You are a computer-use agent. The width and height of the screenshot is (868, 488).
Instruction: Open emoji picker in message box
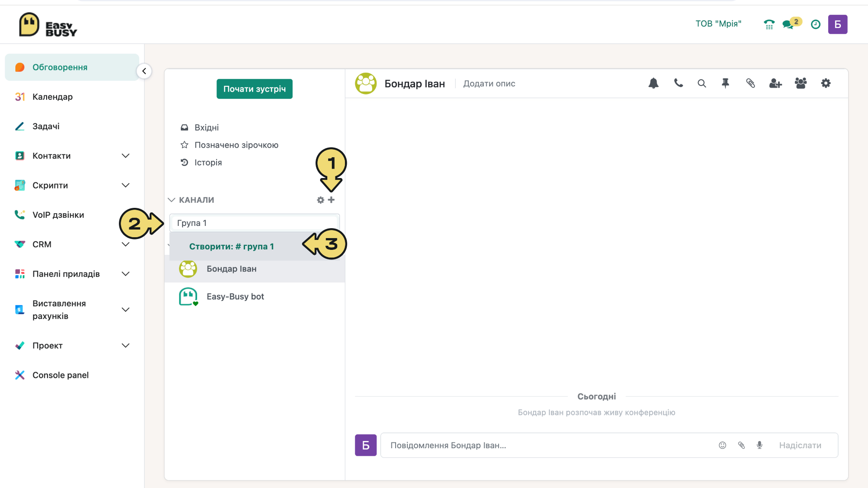click(x=722, y=445)
